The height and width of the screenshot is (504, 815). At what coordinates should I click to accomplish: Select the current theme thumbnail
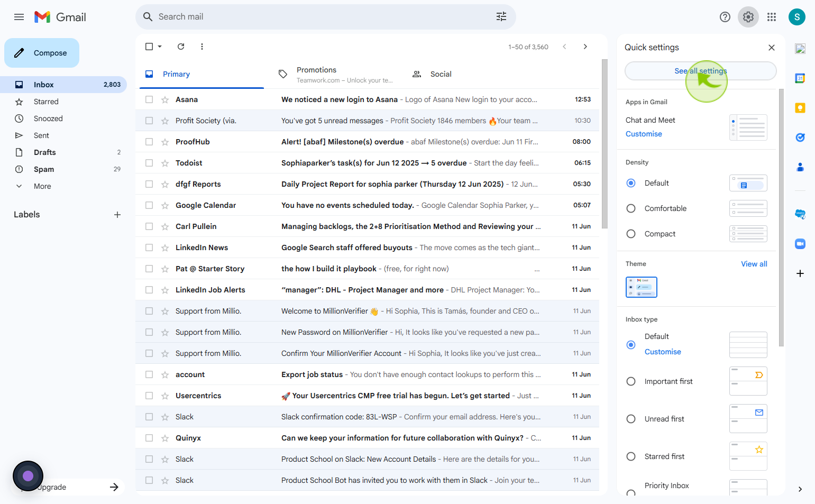642,287
